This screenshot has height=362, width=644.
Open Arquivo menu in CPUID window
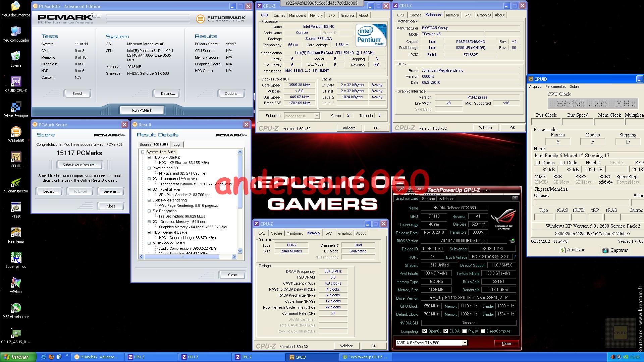(535, 86)
